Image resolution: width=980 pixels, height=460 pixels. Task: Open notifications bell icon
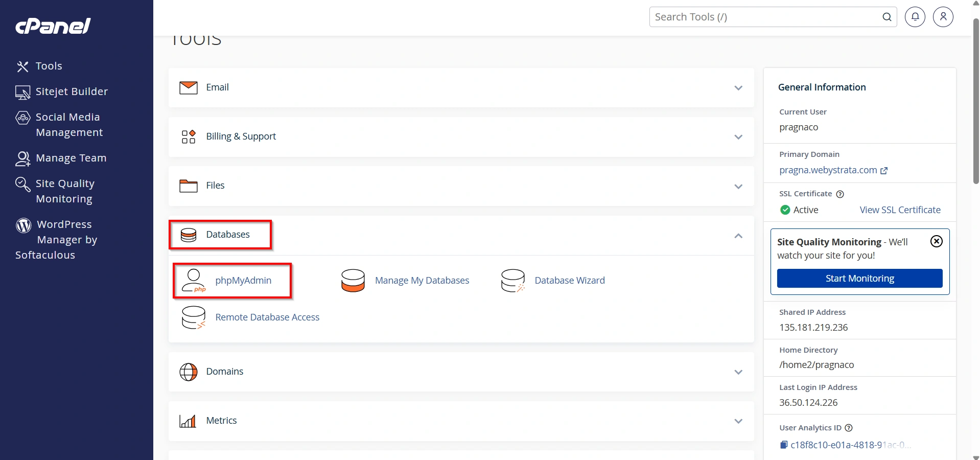point(915,17)
